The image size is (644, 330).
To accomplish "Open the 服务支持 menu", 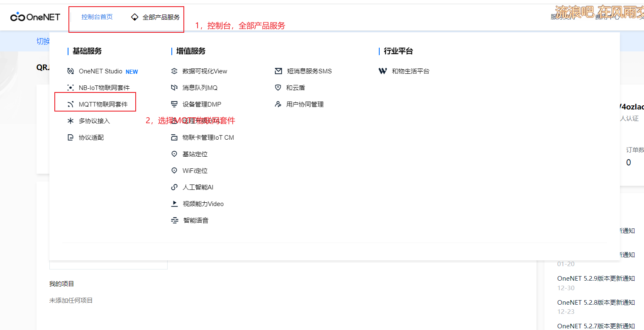I will (563, 17).
